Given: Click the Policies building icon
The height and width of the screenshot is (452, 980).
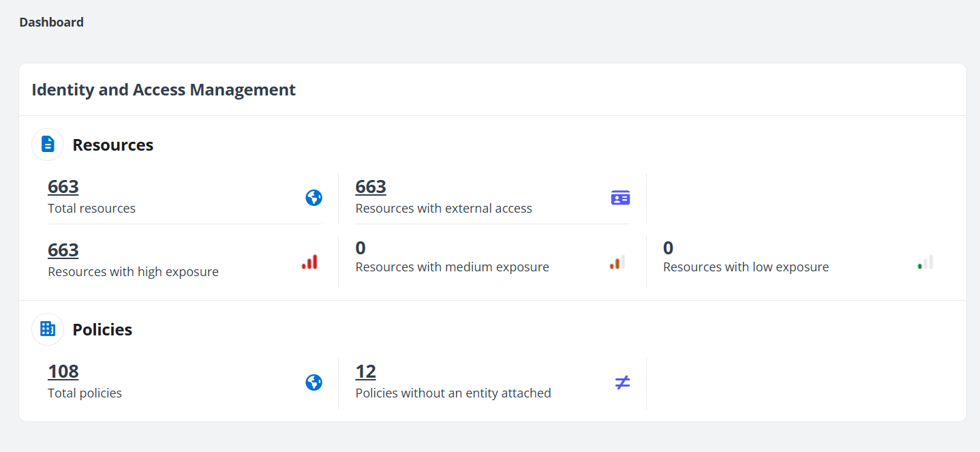Looking at the screenshot, I should click(48, 329).
